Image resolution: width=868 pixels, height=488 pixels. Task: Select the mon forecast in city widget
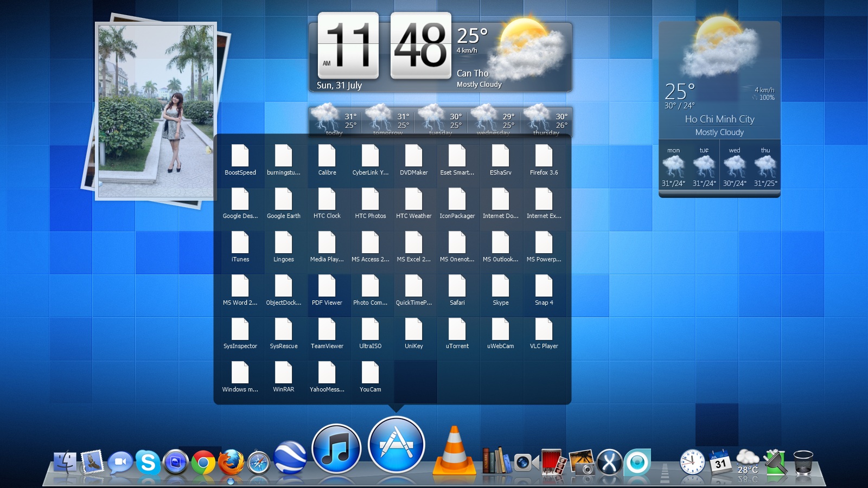click(x=673, y=168)
